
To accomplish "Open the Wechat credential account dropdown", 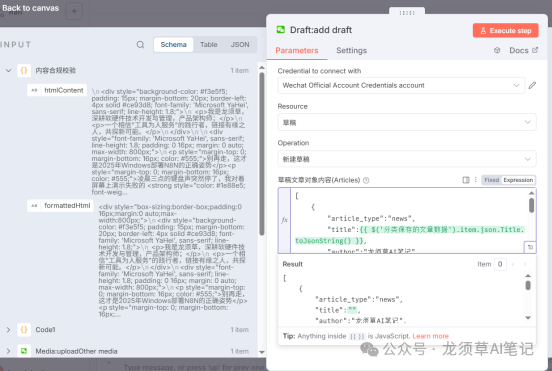I will click(401, 86).
